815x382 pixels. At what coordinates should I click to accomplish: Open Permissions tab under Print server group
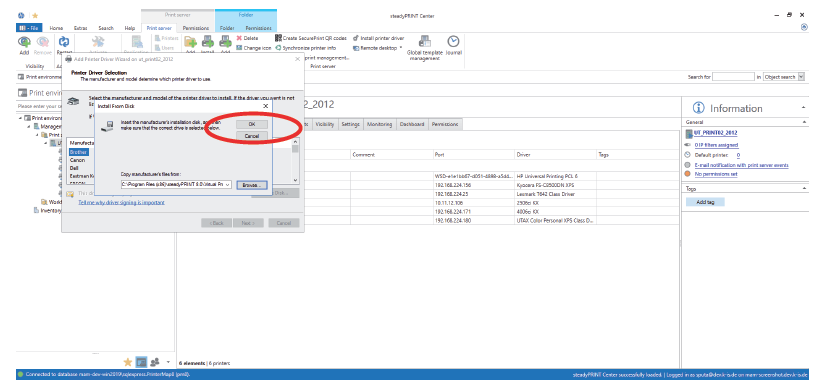pos(195,28)
